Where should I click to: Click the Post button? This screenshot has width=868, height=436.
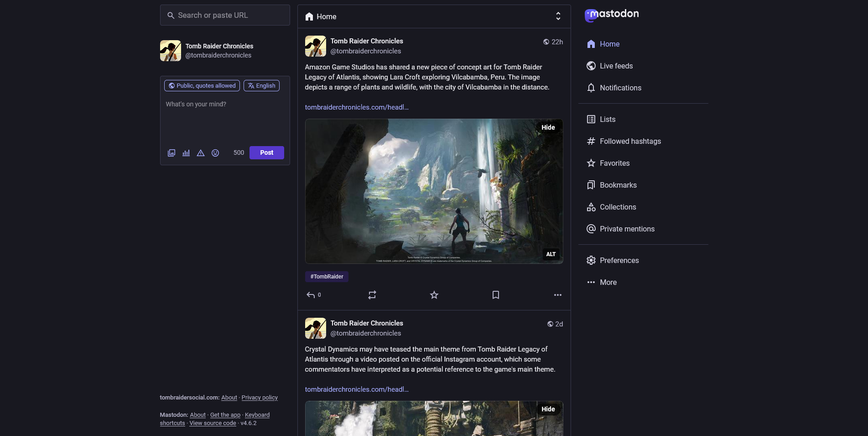[267, 152]
